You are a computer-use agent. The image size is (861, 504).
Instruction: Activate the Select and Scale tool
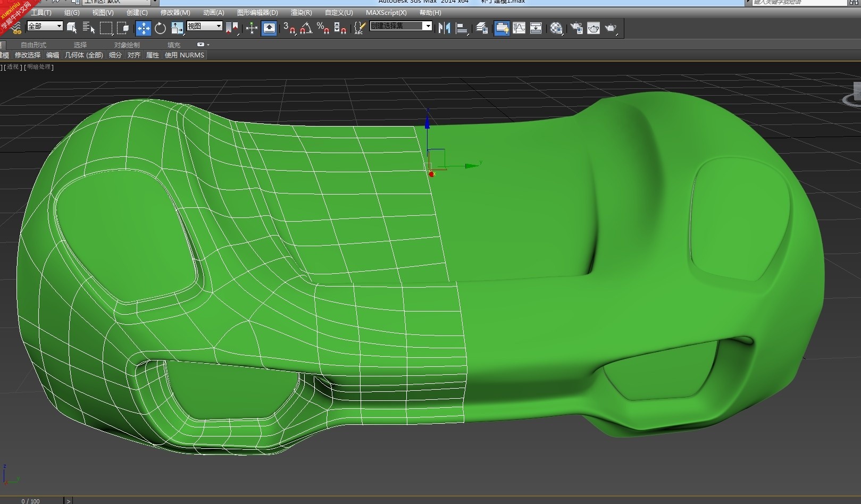click(177, 28)
